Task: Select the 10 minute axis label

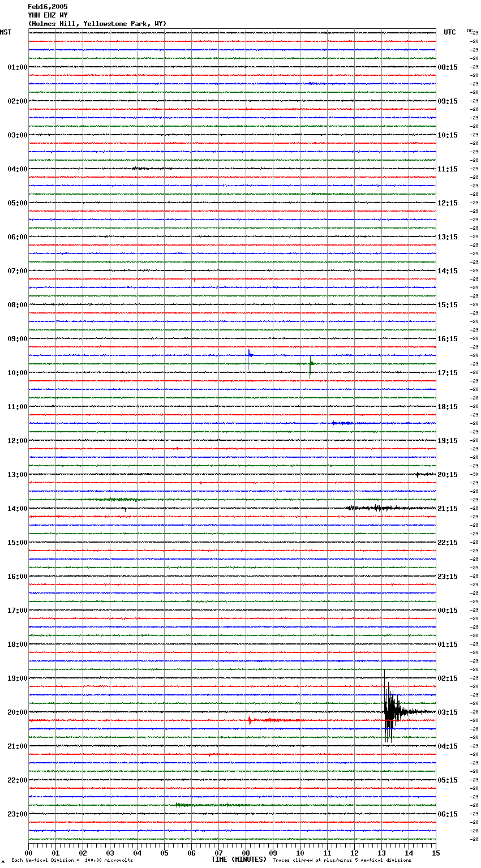Action: tap(300, 853)
